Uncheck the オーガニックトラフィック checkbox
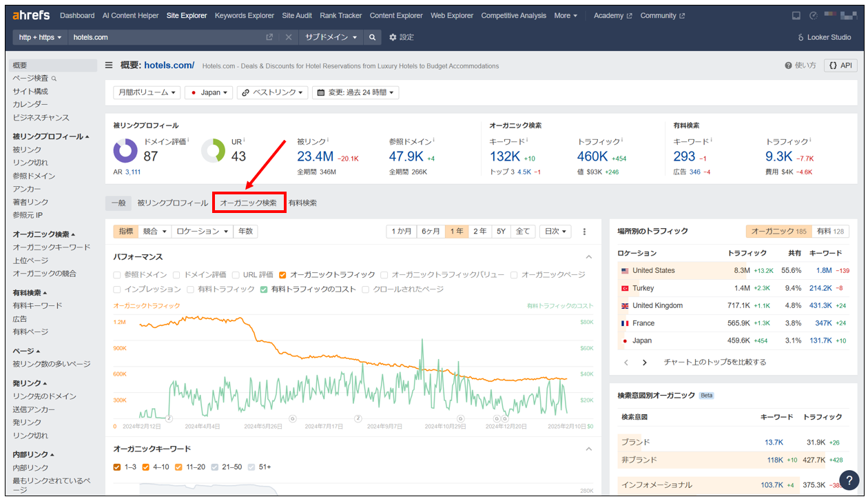Viewport: 868px width, 499px height. coord(283,275)
